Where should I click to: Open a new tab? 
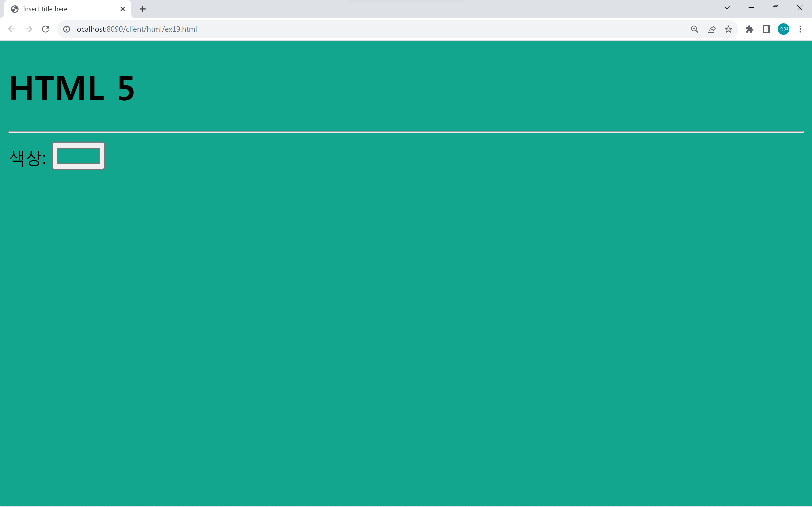143,9
